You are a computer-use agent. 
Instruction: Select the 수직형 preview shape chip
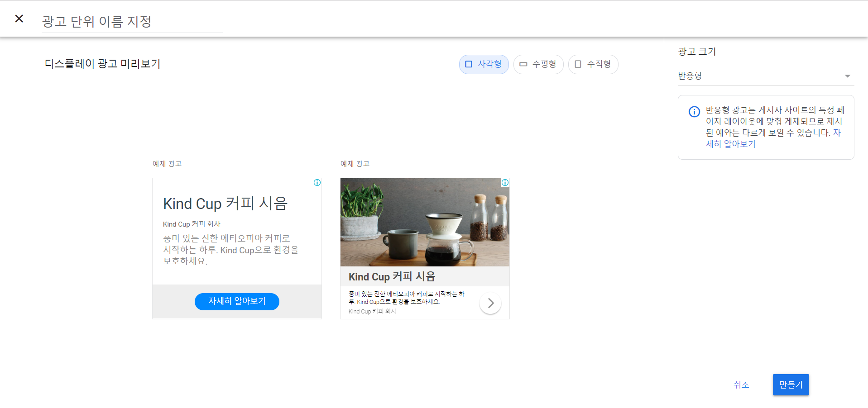point(593,64)
